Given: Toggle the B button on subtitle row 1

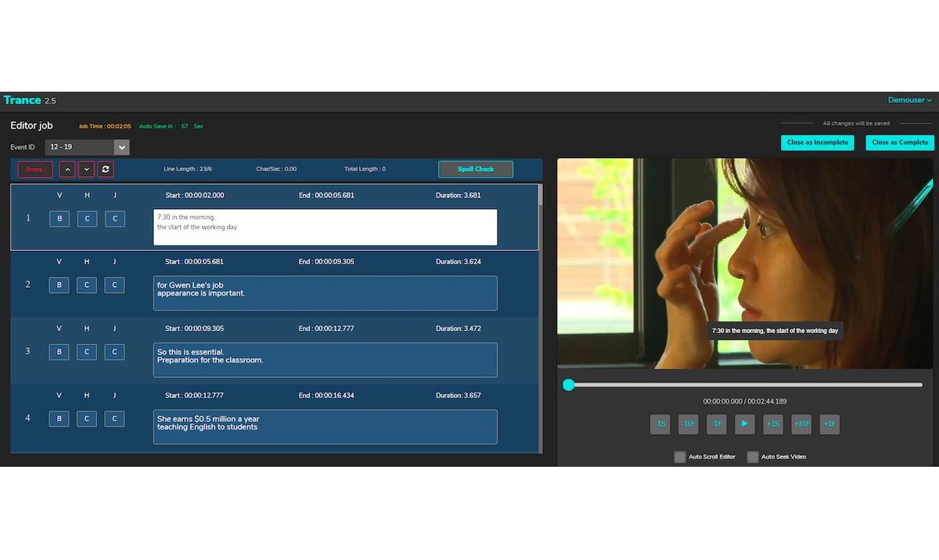Looking at the screenshot, I should pyautogui.click(x=59, y=219).
